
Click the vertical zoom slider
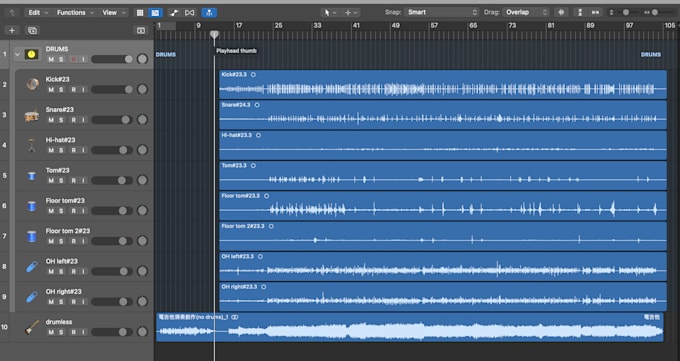626,13
